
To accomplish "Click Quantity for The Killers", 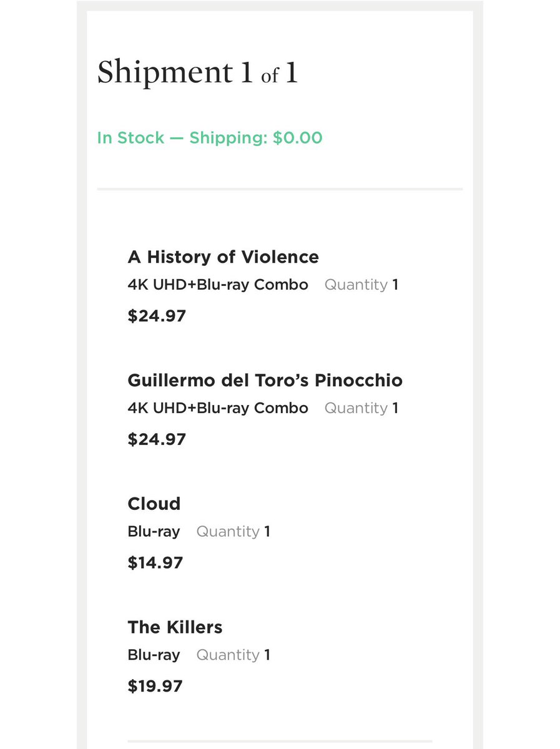I will coord(233,655).
